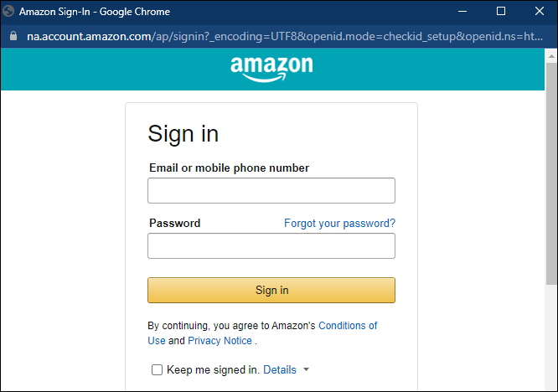Screen dimensions: 558x392
Task: Click the scrollbar up arrow
Action: (x=551, y=56)
